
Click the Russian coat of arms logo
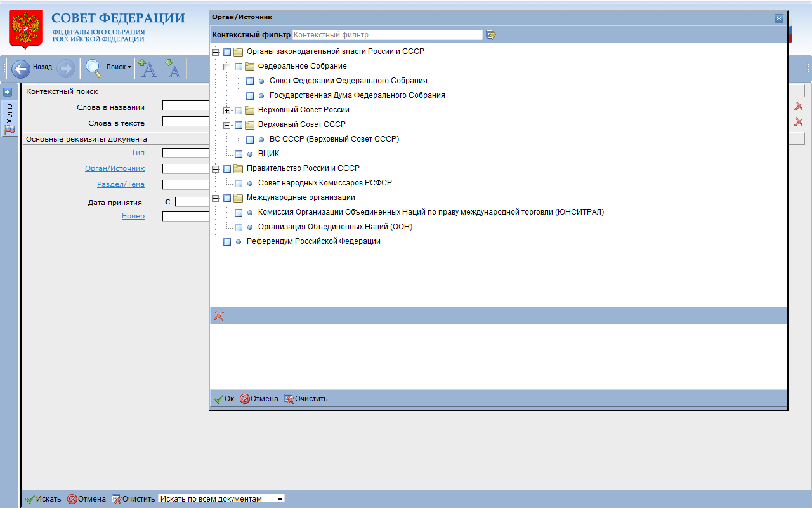pos(25,29)
